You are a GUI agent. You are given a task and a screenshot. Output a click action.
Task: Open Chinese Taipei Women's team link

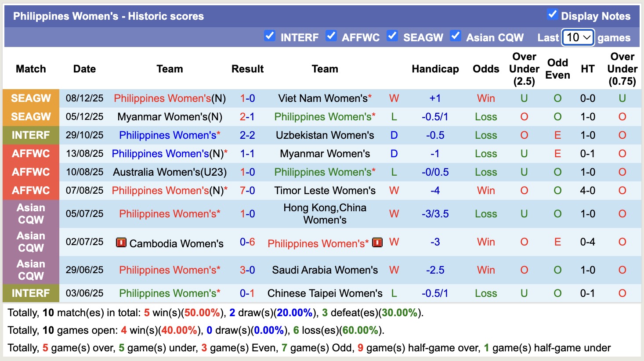coord(325,293)
